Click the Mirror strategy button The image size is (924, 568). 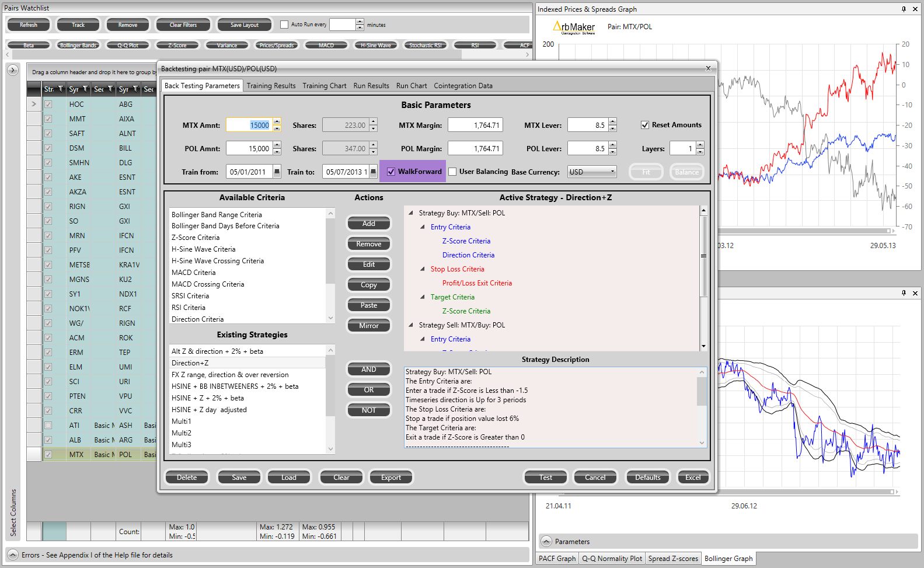(369, 326)
